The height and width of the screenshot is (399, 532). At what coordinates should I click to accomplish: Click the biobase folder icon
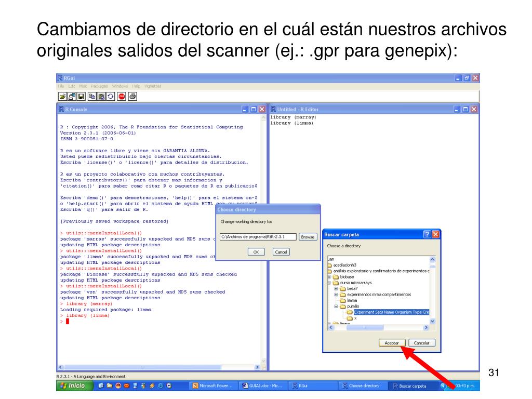coord(336,277)
